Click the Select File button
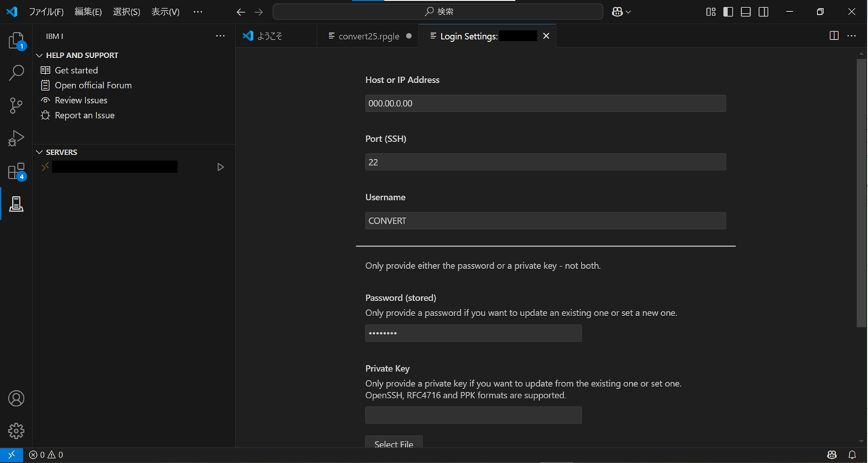This screenshot has width=868, height=463. pos(394,443)
